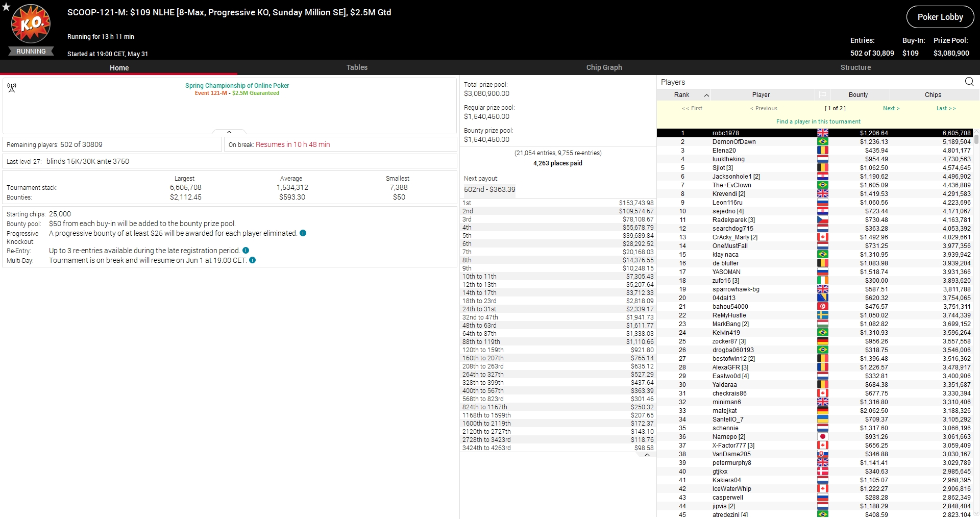Screen dimensions: 980x519
Task: Go to First players page
Action: click(692, 108)
